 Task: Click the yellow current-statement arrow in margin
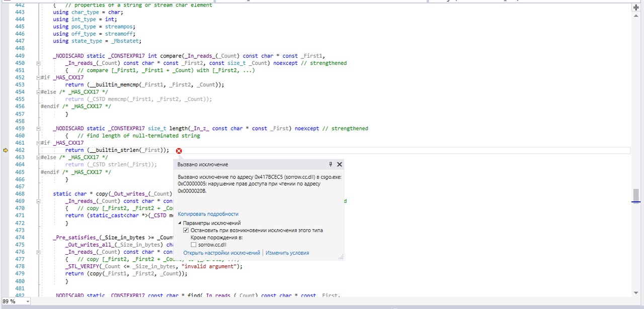coord(6,150)
